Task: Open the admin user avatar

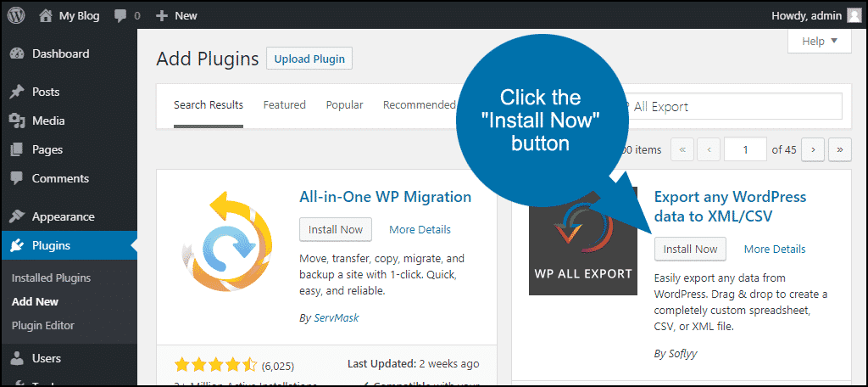Action: coord(854,15)
